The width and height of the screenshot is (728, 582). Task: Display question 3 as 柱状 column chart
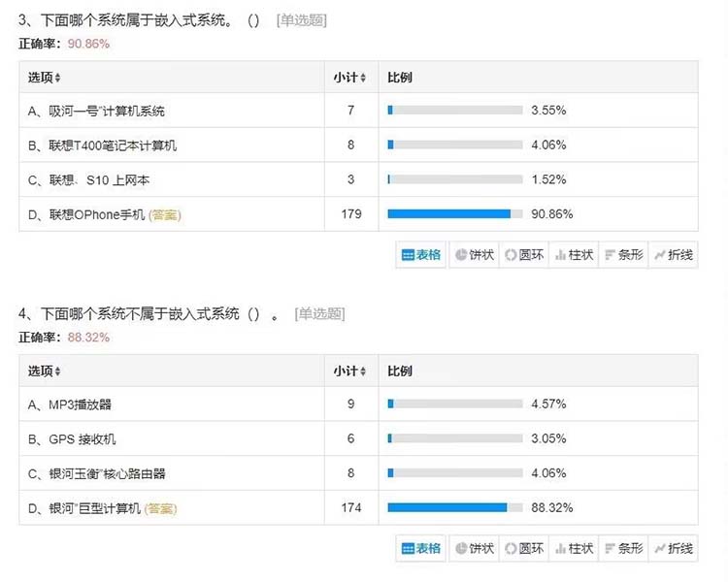(574, 255)
